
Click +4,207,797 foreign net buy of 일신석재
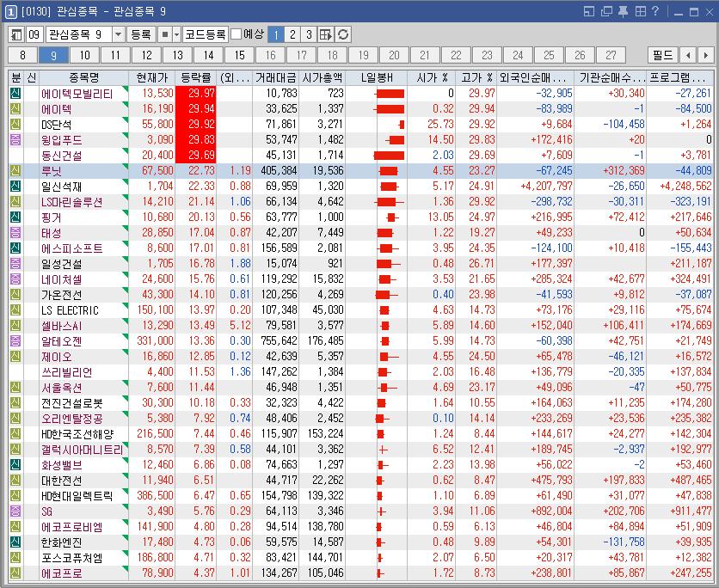547,187
